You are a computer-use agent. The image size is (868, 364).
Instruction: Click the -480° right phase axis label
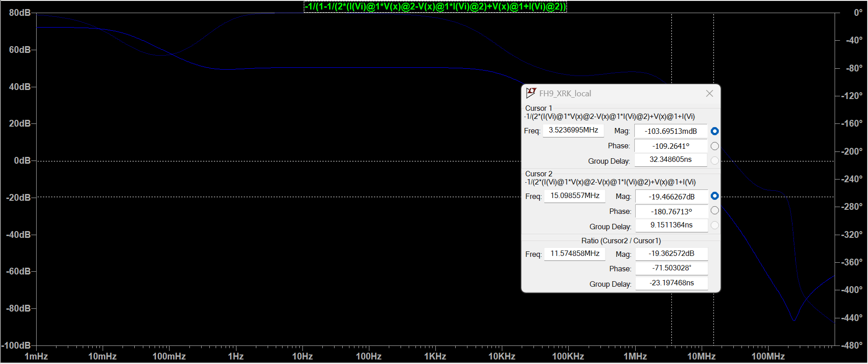(x=852, y=345)
